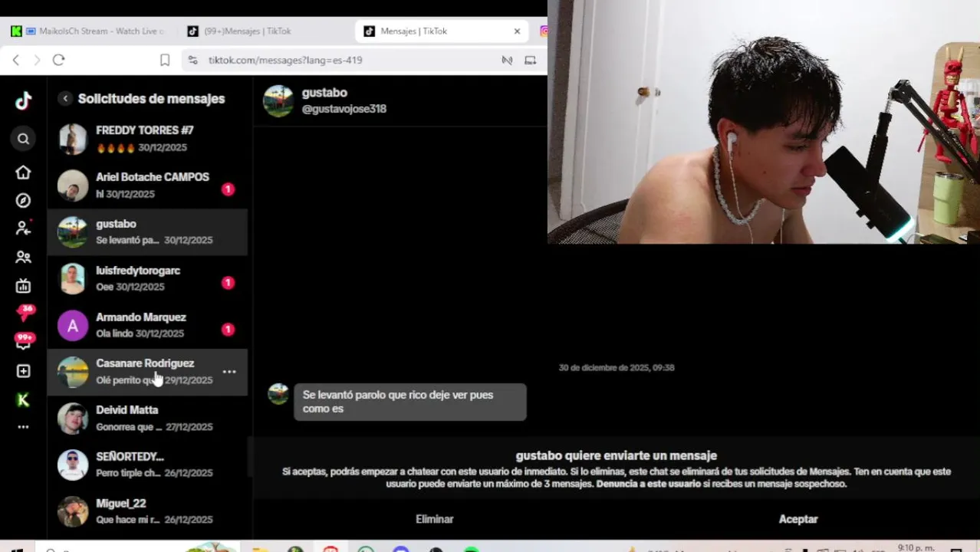
Task: Click Armando Marquez purple A avatar
Action: click(x=73, y=325)
